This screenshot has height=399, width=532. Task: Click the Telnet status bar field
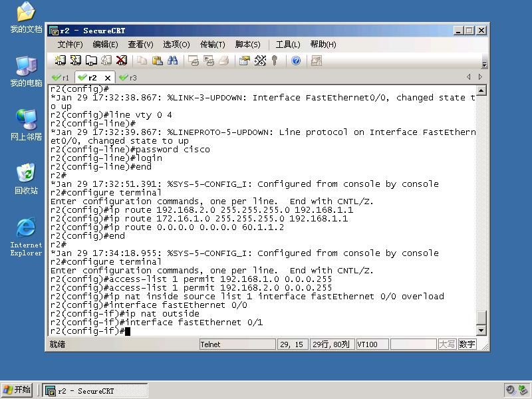237,344
